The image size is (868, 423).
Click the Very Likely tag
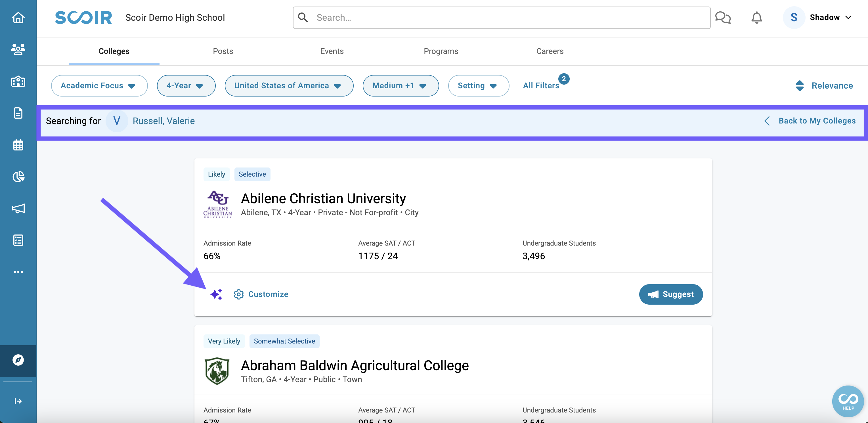(224, 341)
